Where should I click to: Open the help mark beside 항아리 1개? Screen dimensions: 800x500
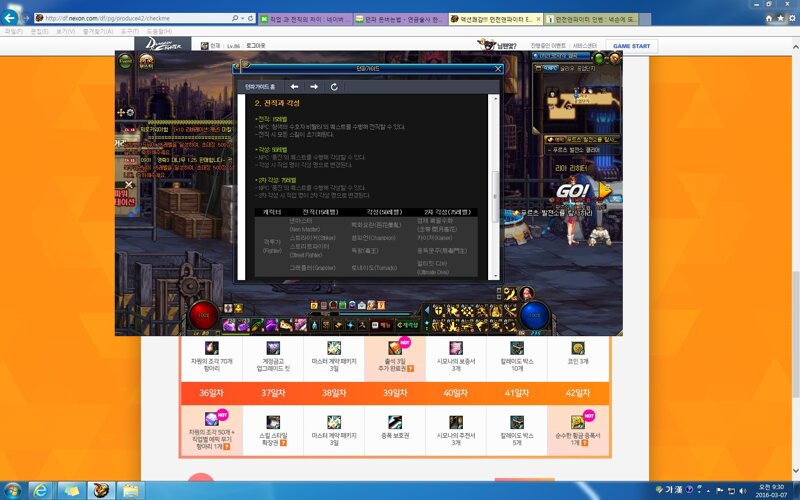tap(227, 446)
